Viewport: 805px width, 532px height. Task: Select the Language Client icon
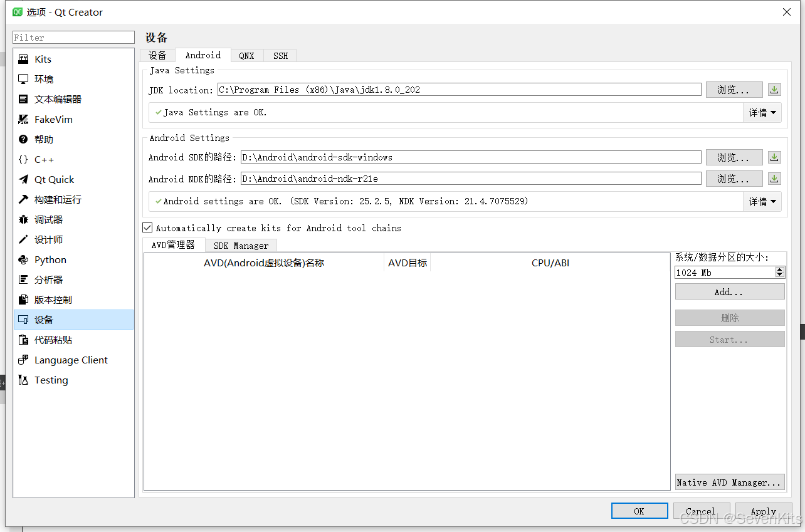click(x=23, y=360)
